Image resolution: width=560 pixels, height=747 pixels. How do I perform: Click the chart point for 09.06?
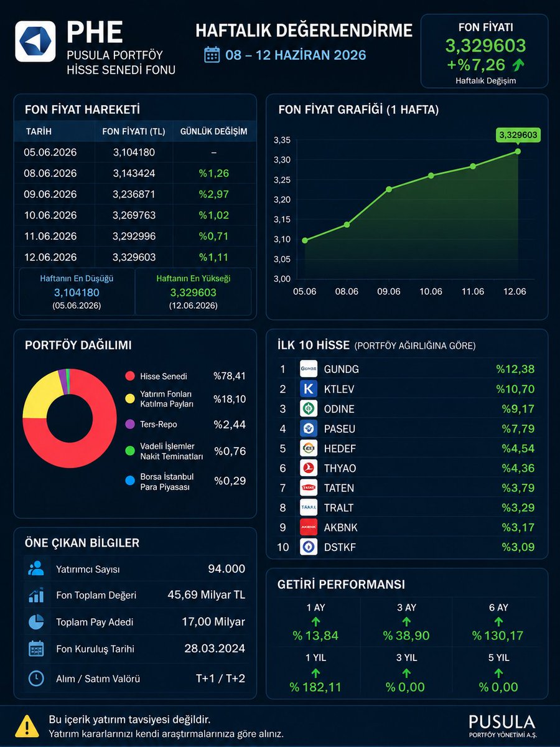click(x=389, y=189)
